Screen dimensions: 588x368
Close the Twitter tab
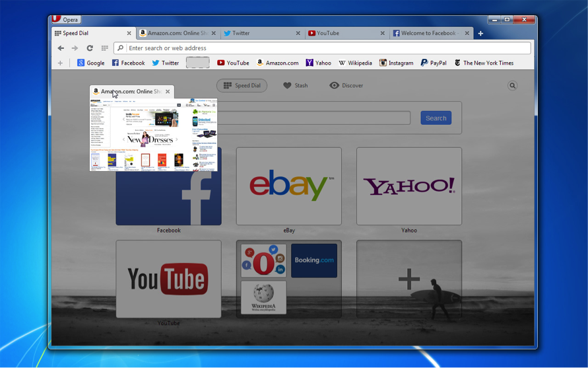[298, 33]
